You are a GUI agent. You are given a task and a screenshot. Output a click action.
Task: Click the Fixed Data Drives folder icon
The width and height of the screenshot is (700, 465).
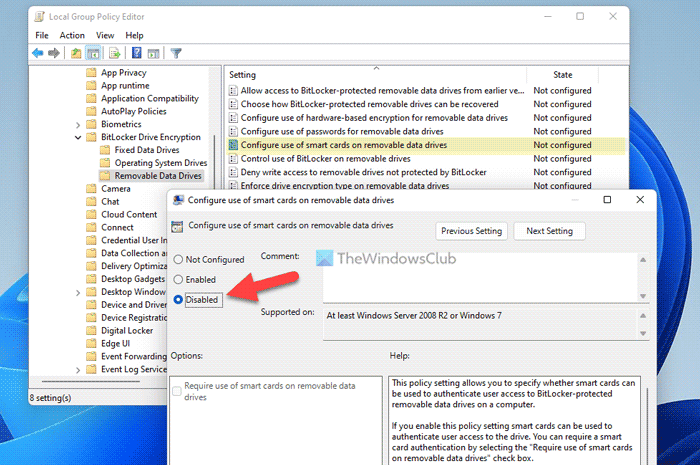(105, 150)
